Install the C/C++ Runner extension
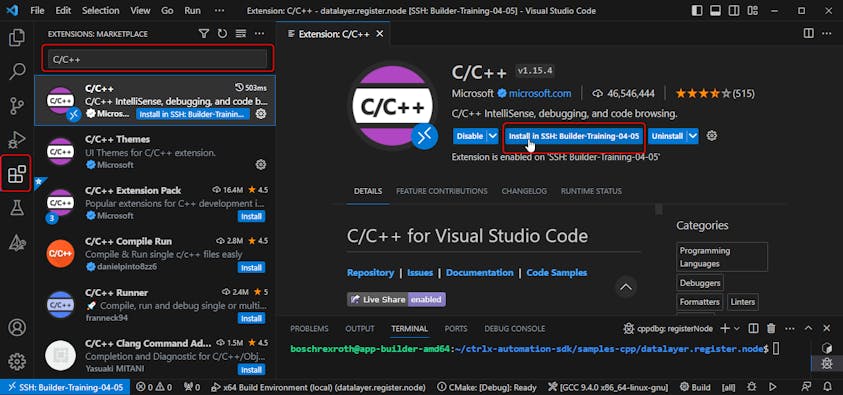The height and width of the screenshot is (395, 843). pos(251,318)
